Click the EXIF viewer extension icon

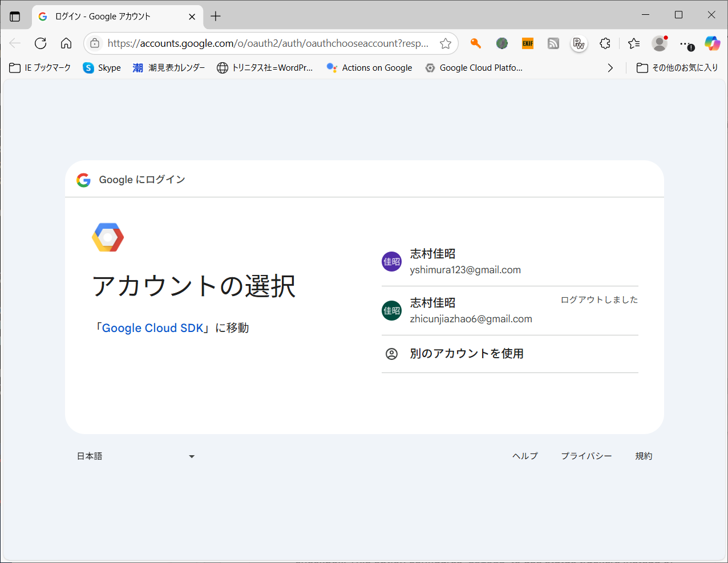coord(528,43)
